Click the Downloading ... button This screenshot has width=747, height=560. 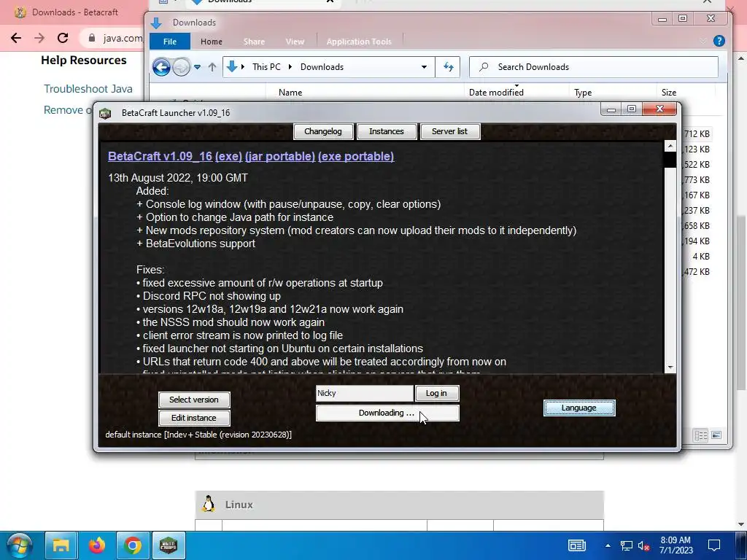pos(387,413)
